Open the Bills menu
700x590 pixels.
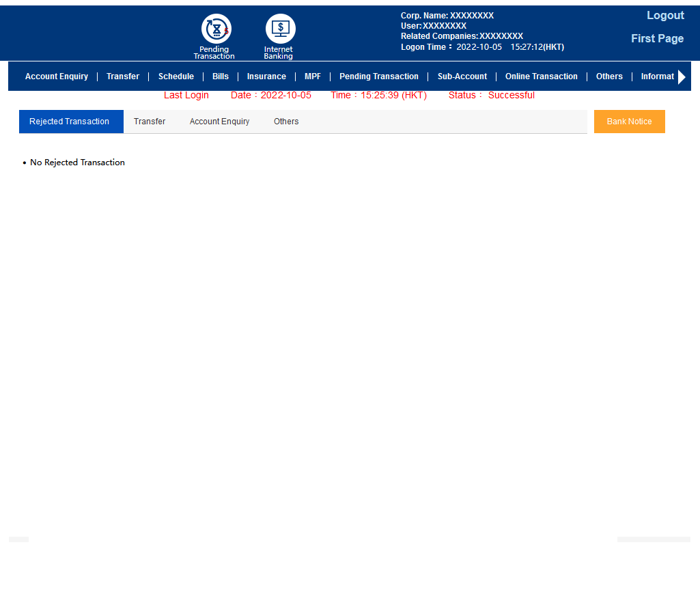pos(221,76)
